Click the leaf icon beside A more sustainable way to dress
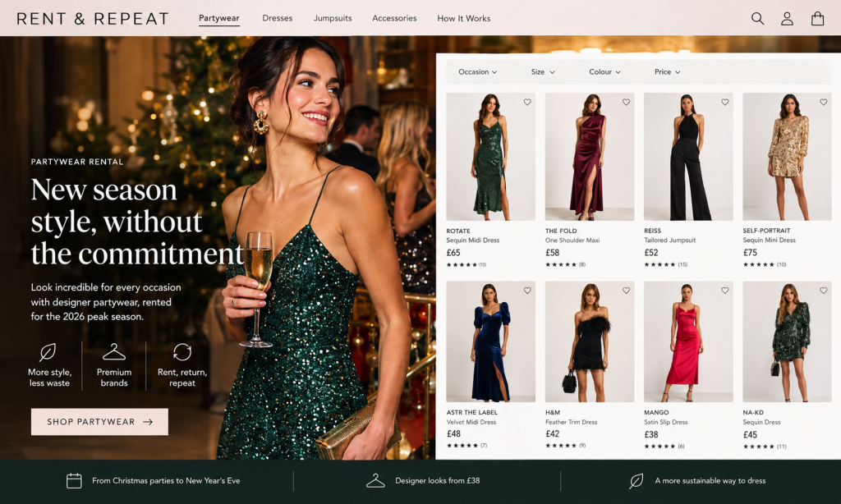The image size is (841, 504). [636, 481]
